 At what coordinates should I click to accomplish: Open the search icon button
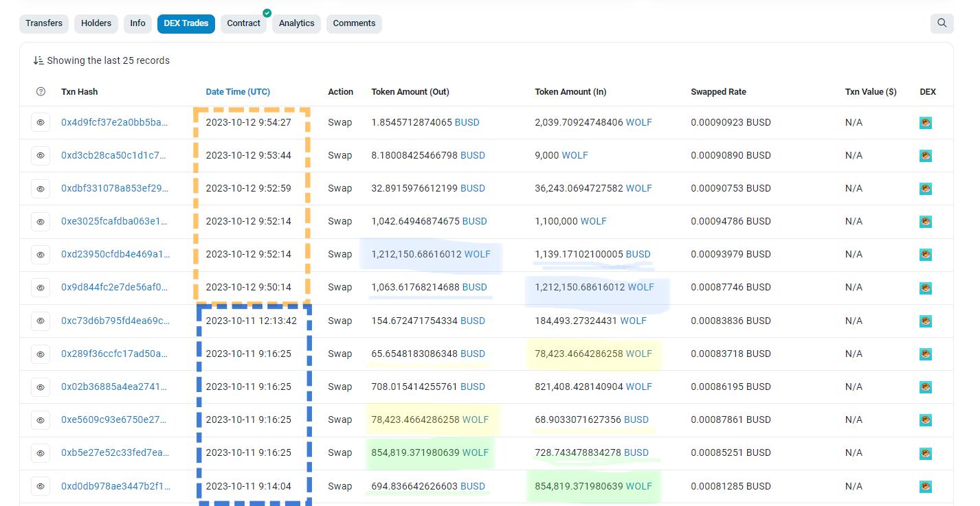(942, 23)
